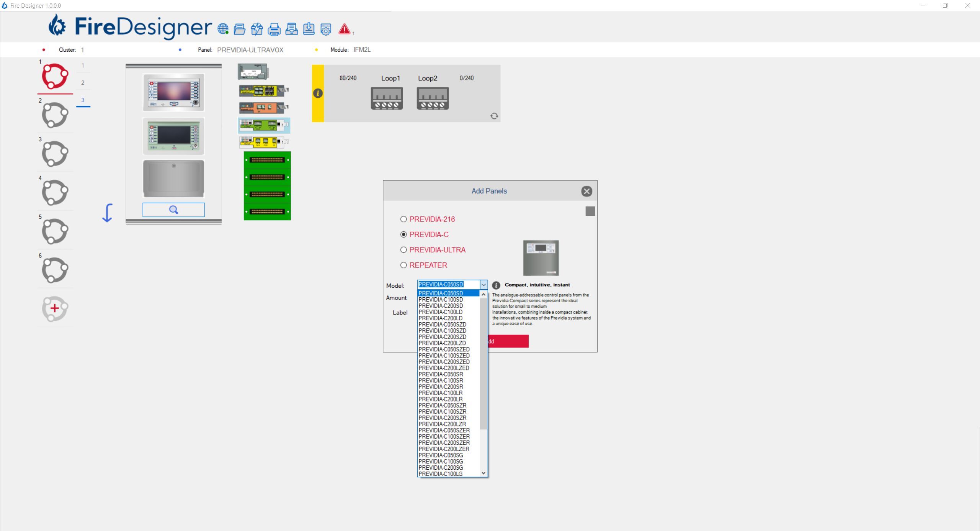Click the refresh icon on IFM2L module
Image resolution: width=980 pixels, height=531 pixels.
click(494, 116)
